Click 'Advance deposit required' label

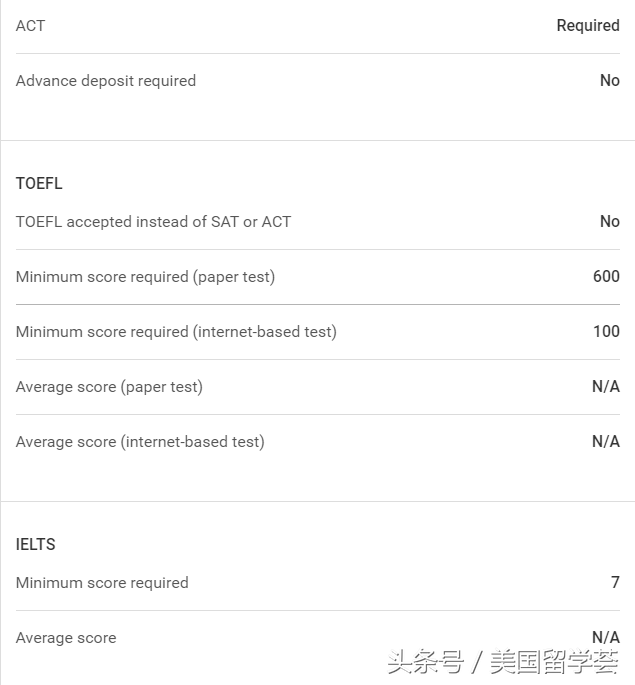106,81
